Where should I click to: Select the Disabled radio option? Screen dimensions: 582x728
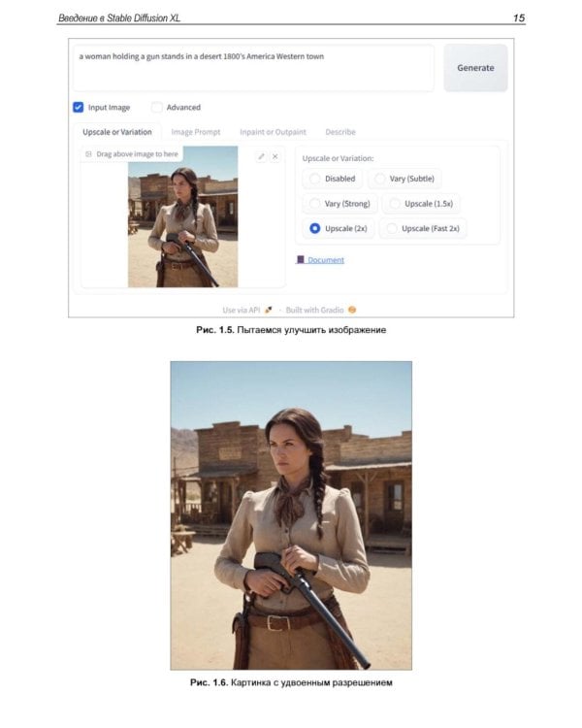(333, 179)
